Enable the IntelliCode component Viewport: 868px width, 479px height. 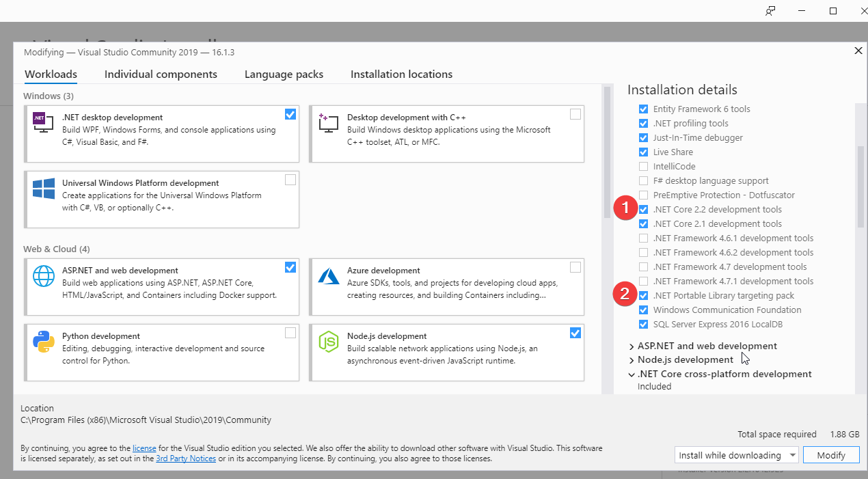pos(643,166)
